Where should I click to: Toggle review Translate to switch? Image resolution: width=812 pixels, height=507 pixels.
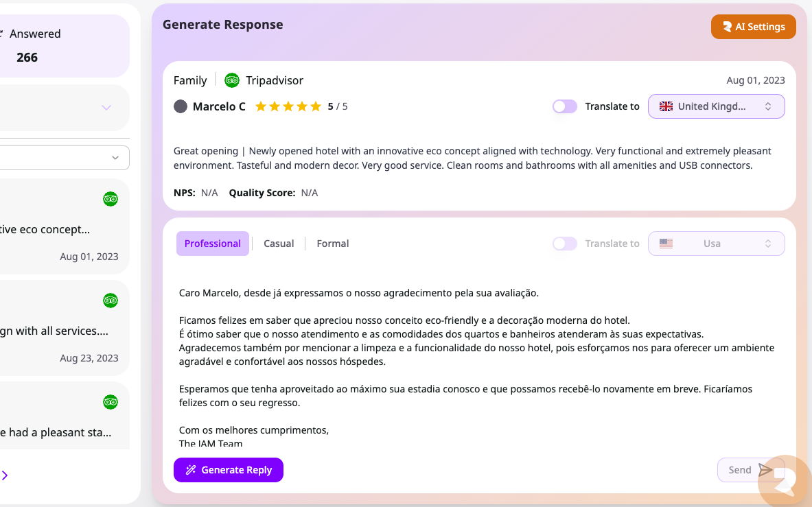tap(564, 106)
